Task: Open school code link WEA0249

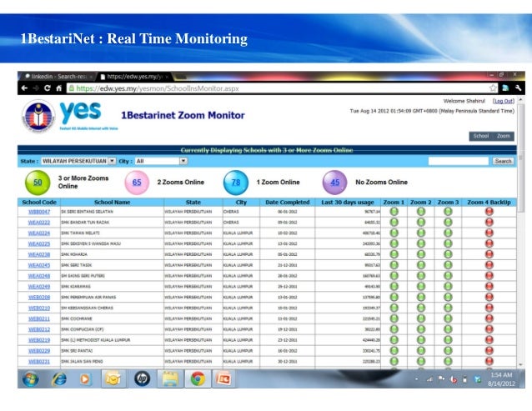Action: (x=39, y=287)
